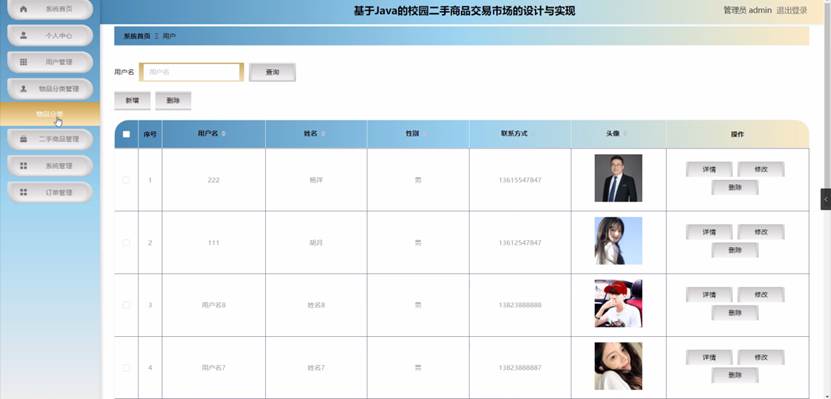The width and height of the screenshot is (831, 399).
Task: Click phone number 13823888888
Action: 520,305
